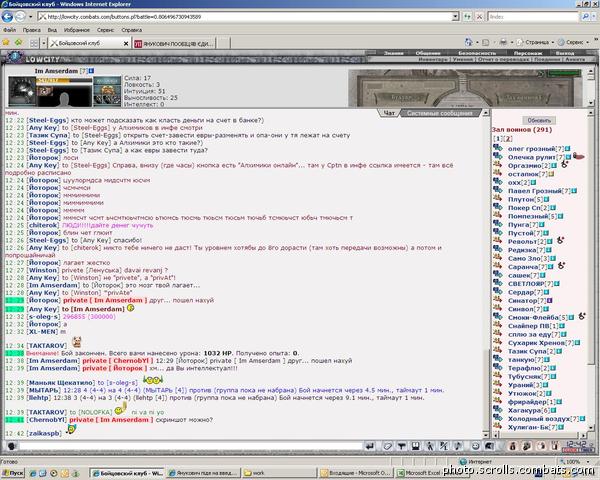
Task: Click the browser Forward arrow button
Action: click(20, 17)
